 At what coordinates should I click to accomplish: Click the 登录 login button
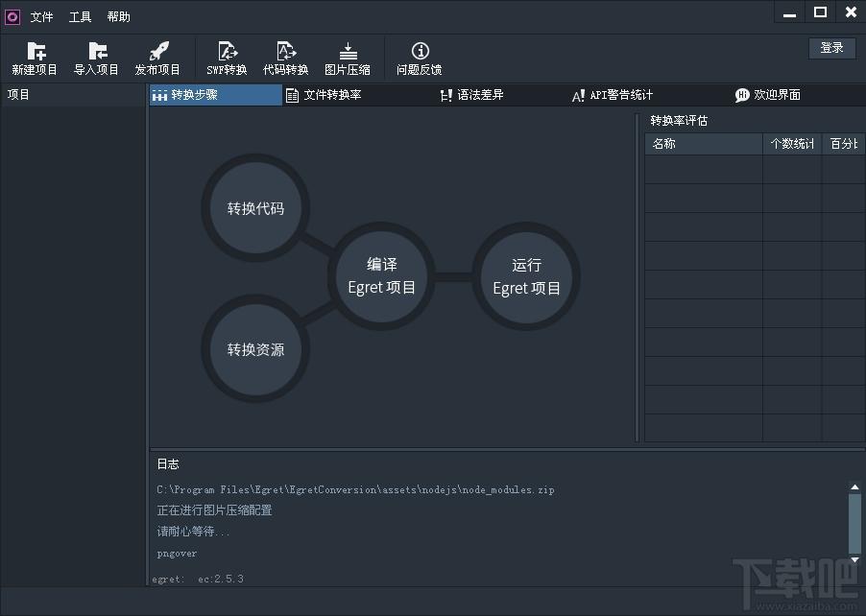coord(831,48)
